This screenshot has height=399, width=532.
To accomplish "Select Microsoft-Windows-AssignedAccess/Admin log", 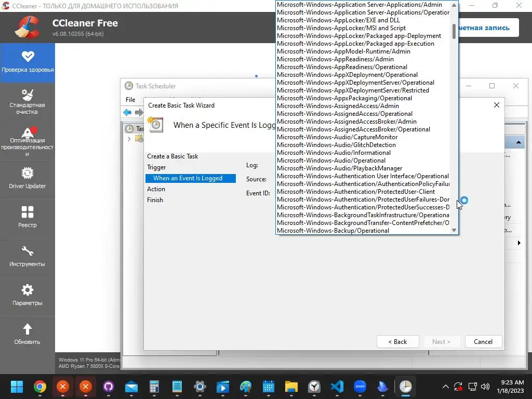I will (x=363, y=106).
